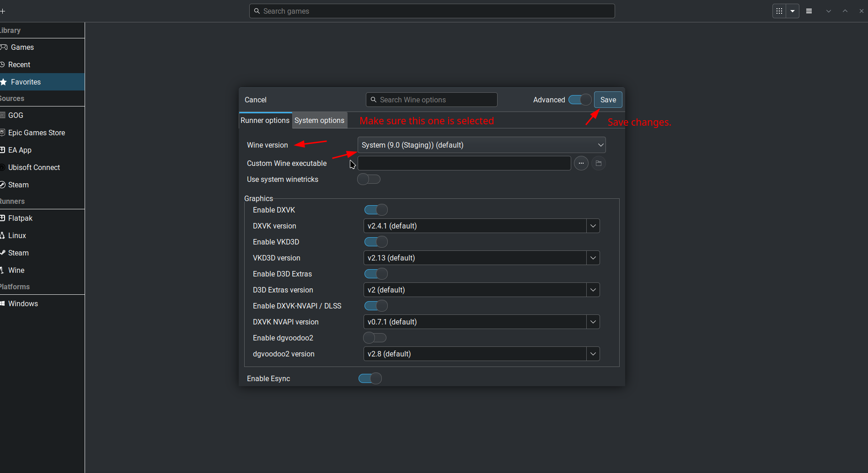Disable the Enable DXVK switch
The image size is (868, 473).
tap(375, 209)
